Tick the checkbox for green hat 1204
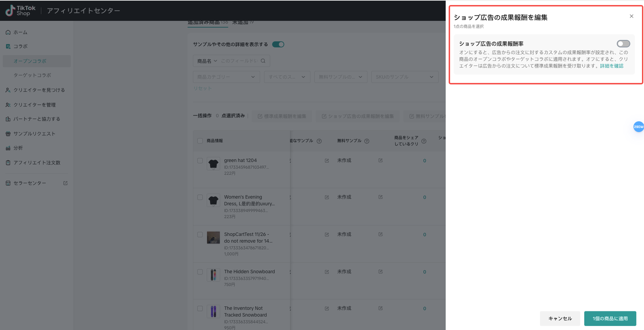The image size is (644, 330). [x=200, y=161]
